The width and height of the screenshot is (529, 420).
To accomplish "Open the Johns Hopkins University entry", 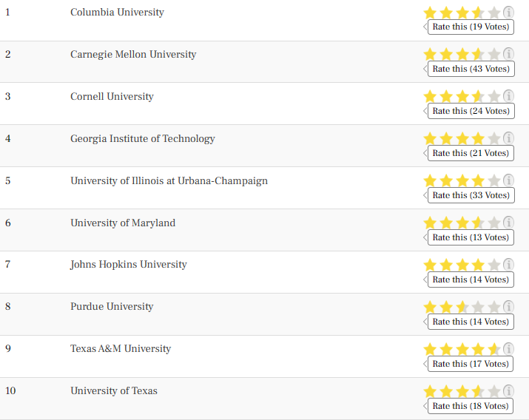I will 129,265.
